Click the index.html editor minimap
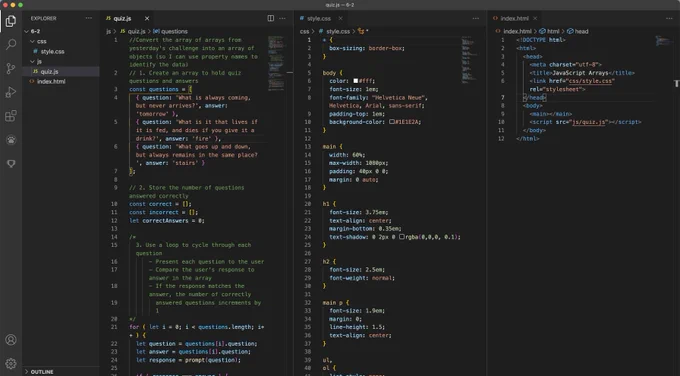 (664, 41)
